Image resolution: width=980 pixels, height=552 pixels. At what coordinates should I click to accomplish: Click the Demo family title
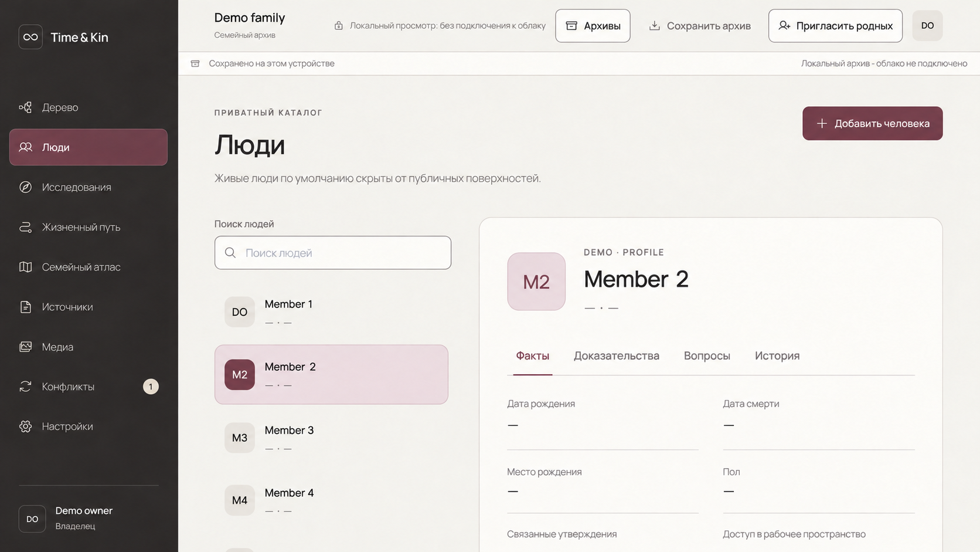click(x=250, y=18)
